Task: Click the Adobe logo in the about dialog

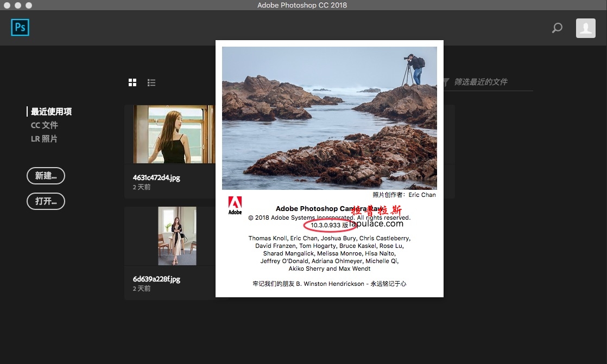Action: 235,206
